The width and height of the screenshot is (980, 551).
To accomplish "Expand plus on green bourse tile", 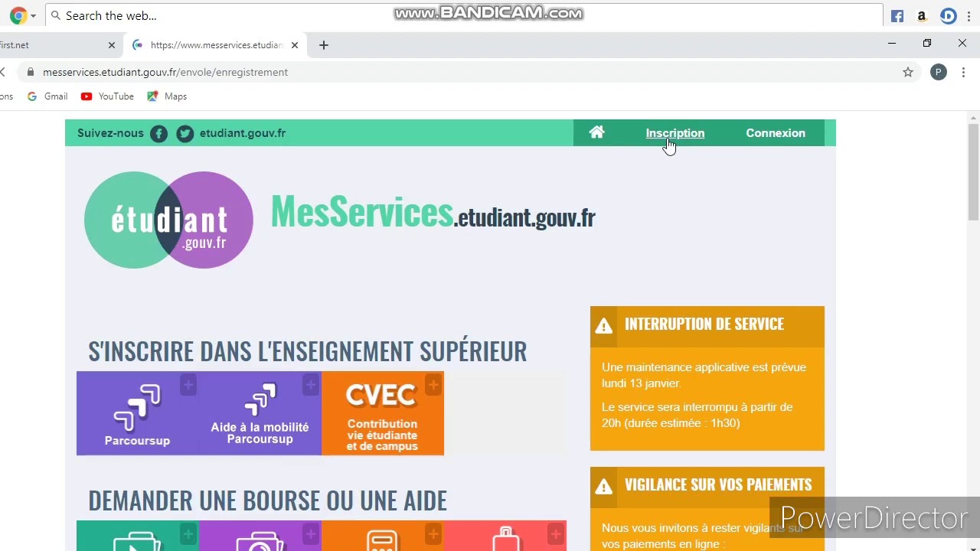I will 188,533.
